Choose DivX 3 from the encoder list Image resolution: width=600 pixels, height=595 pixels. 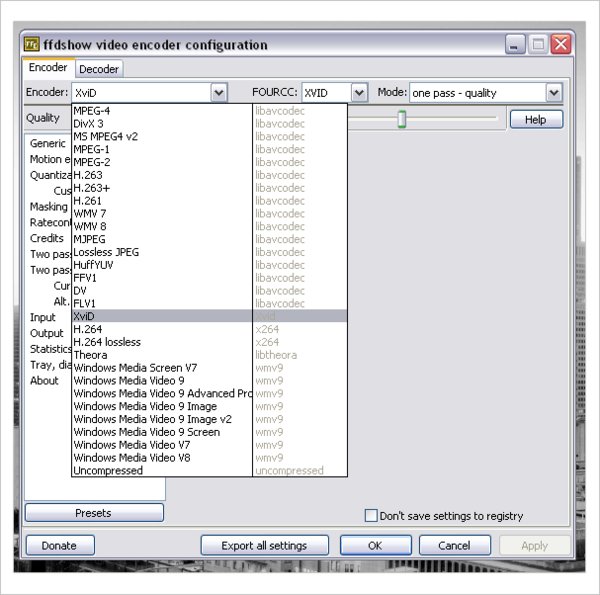pos(209,124)
